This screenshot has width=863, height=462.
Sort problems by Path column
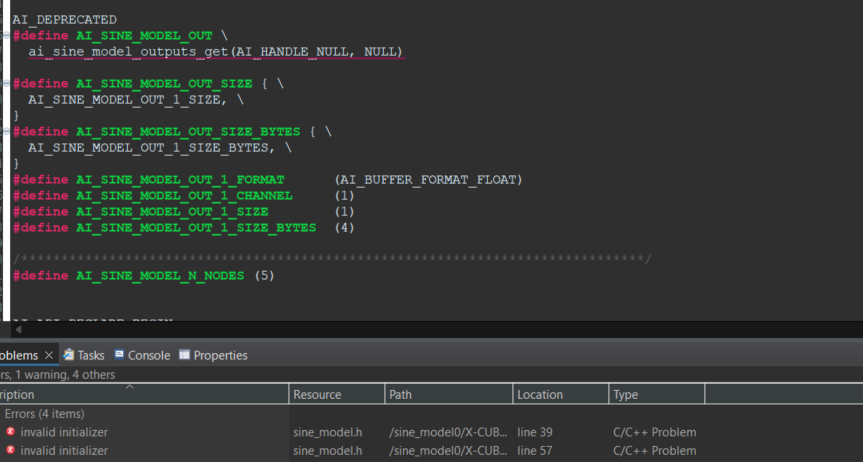449,394
